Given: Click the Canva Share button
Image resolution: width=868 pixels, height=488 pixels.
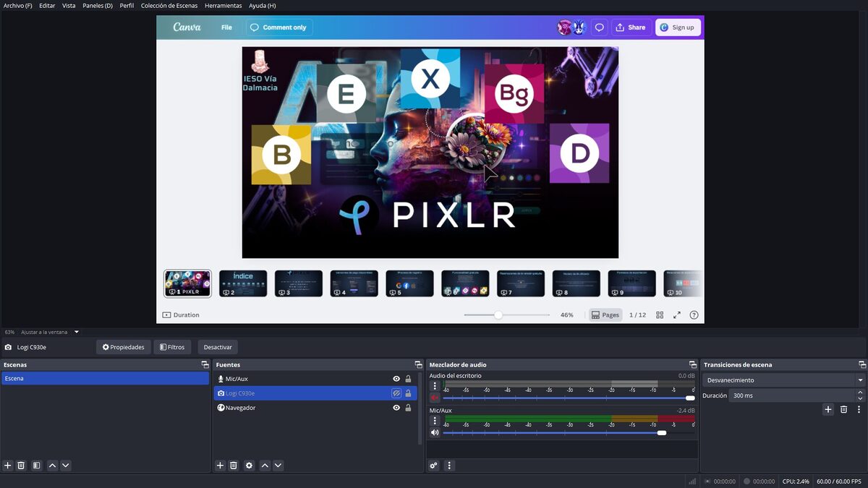Looking at the screenshot, I should (631, 27).
